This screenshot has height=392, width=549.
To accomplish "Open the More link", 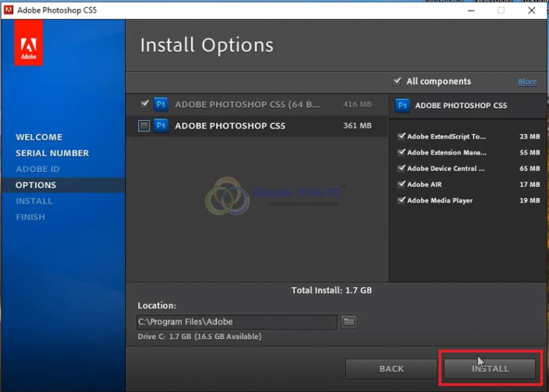I will [526, 81].
